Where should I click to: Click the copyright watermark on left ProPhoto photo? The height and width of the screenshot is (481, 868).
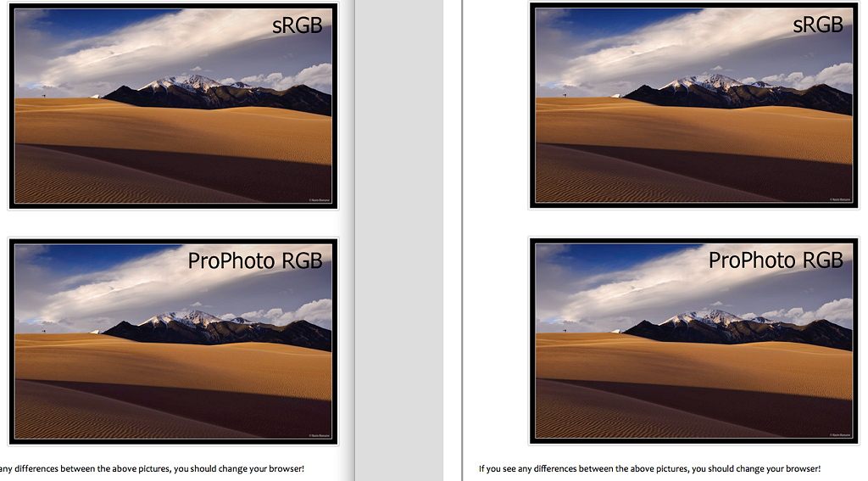319,435
